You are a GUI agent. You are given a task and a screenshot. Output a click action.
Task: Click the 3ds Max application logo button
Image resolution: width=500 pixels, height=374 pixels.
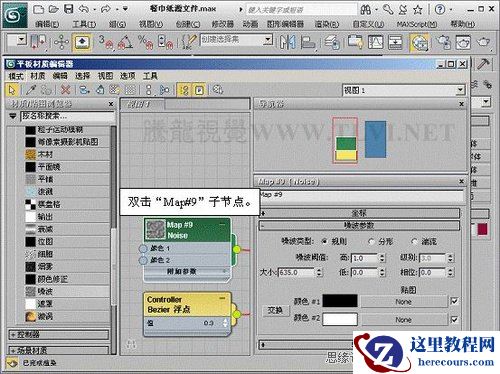tap(15, 15)
